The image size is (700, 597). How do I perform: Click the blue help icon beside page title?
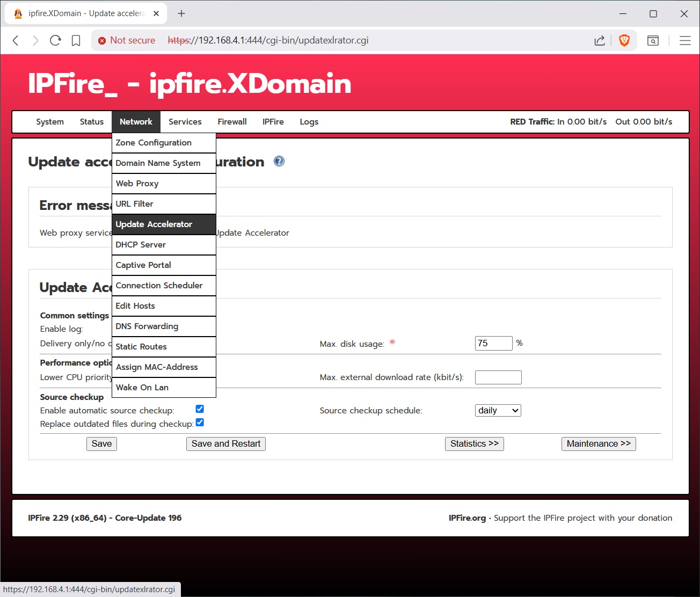point(279,161)
